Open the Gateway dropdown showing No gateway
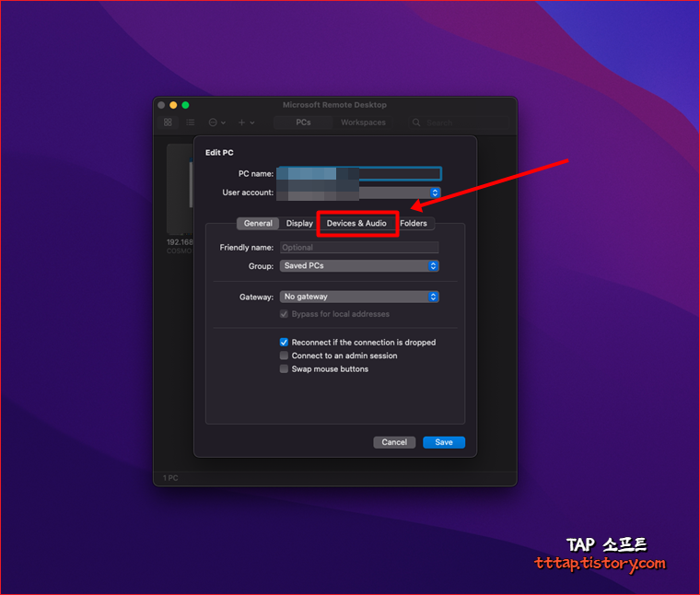The width and height of the screenshot is (700, 595). pyautogui.click(x=359, y=297)
